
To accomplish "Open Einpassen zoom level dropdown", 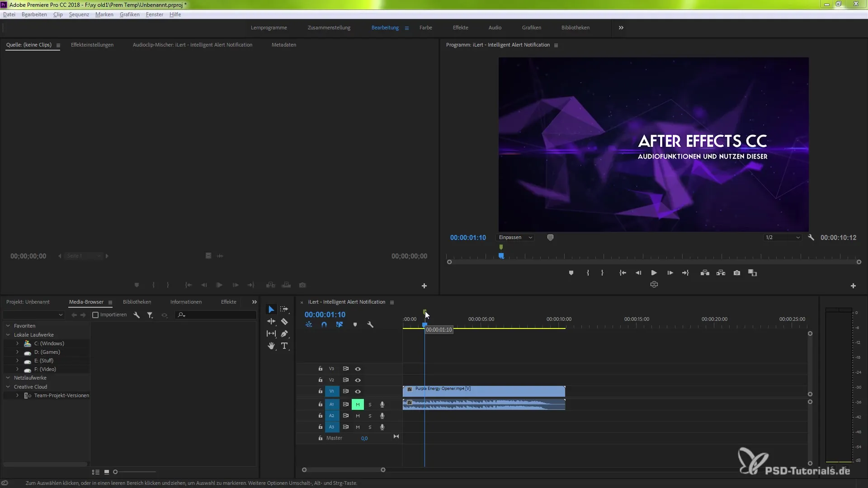I will click(515, 237).
